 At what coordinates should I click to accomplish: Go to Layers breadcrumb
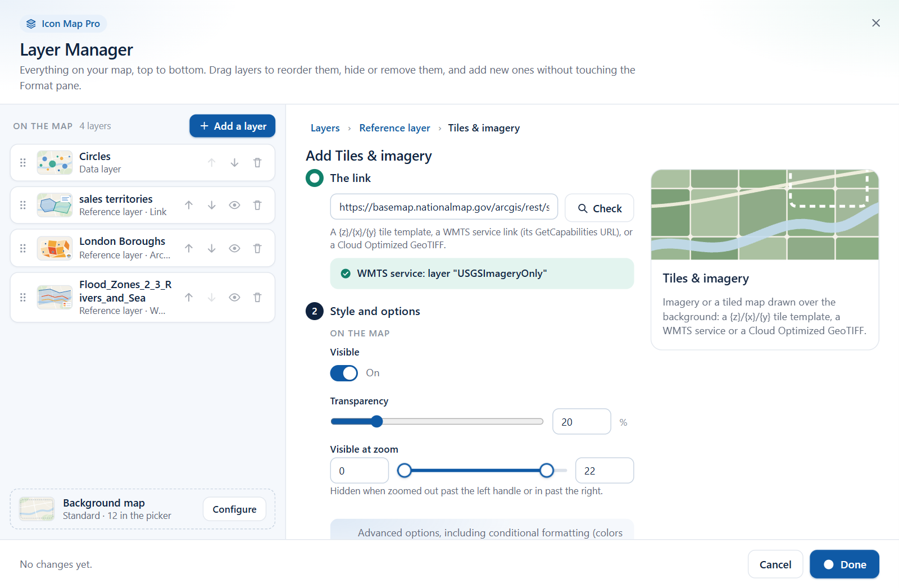(x=325, y=128)
